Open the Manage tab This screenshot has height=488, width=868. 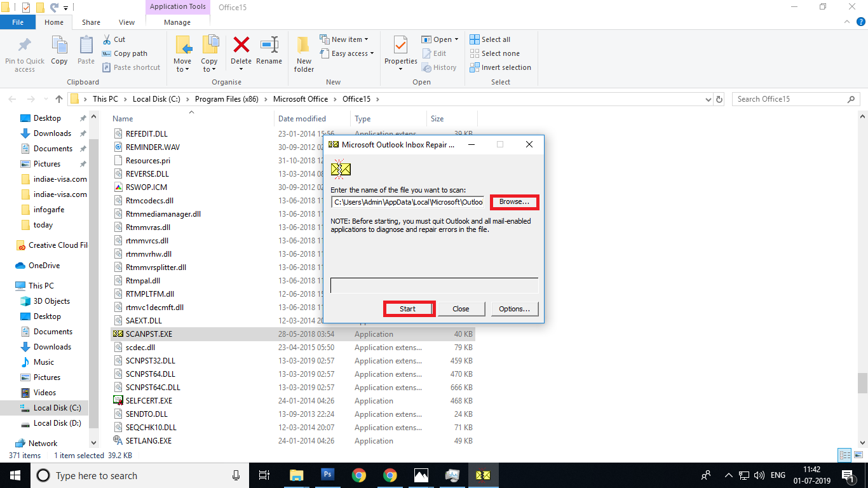pos(177,22)
